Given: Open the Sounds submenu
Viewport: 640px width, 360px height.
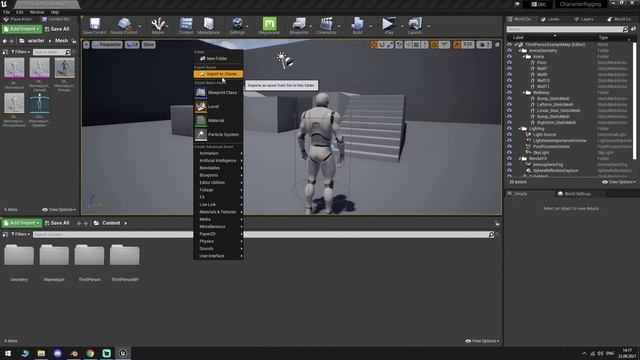Looking at the screenshot, I should [218, 249].
